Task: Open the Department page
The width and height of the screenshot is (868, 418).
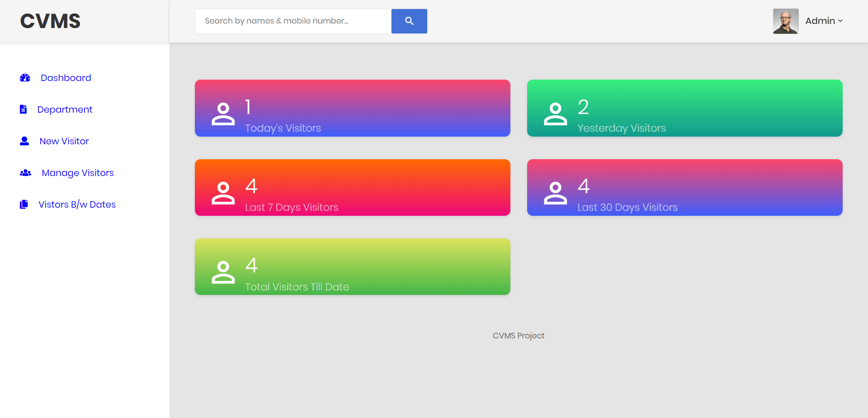Action: (x=65, y=109)
